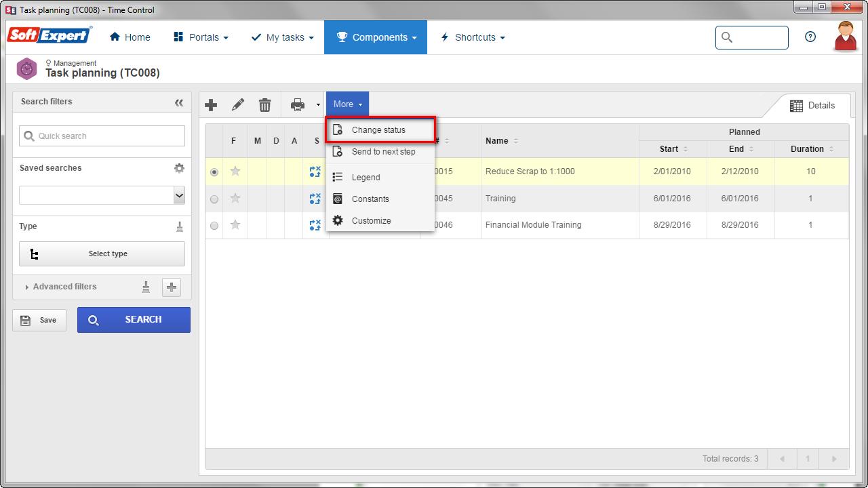This screenshot has width=868, height=488.
Task: Select radio button for Reduce Scrap row
Action: [214, 172]
